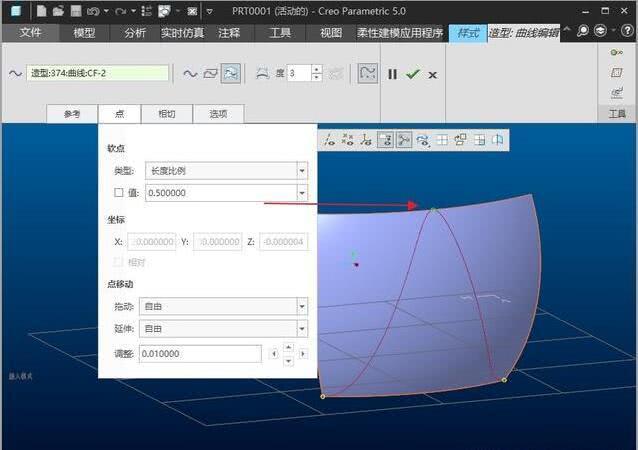Collapse the ribbon with the up chevron
The image size is (638, 450).
[567, 30]
